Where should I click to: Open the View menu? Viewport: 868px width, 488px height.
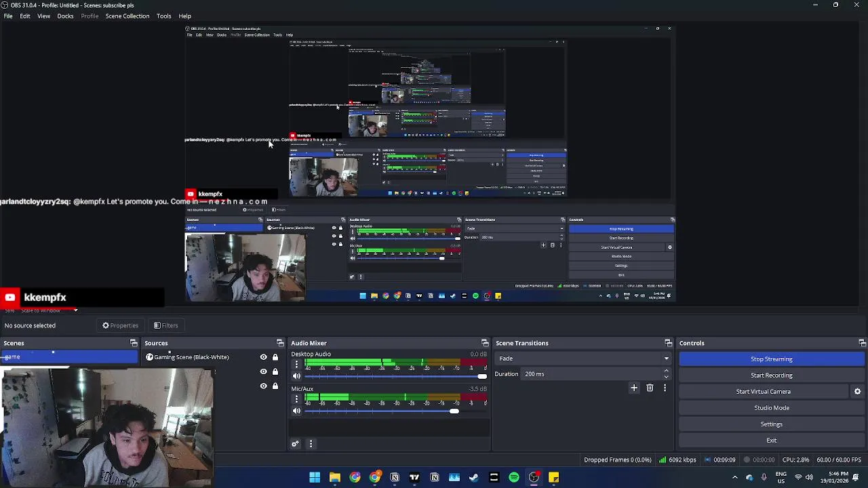pos(43,16)
